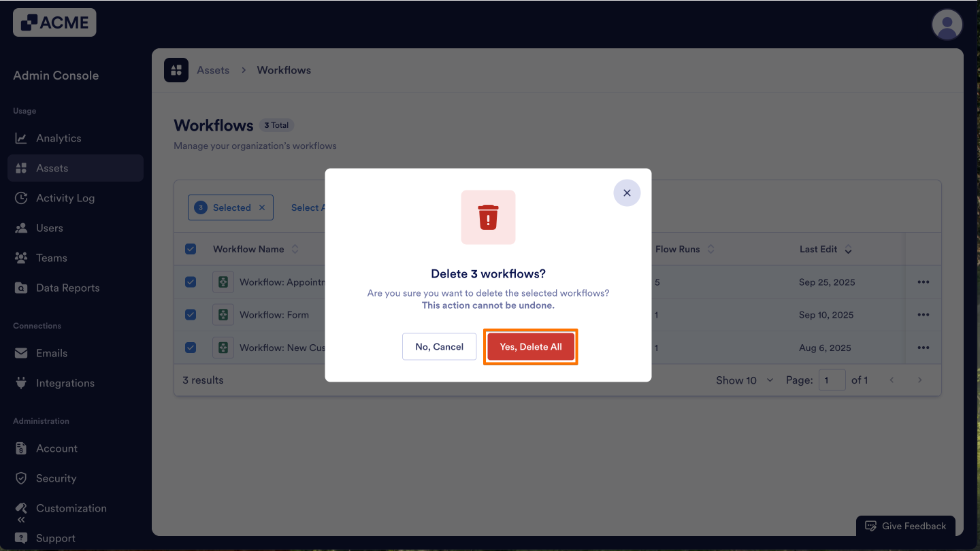Image resolution: width=980 pixels, height=551 pixels.
Task: Confirm deletion with Yes, Delete All
Action: (x=531, y=346)
